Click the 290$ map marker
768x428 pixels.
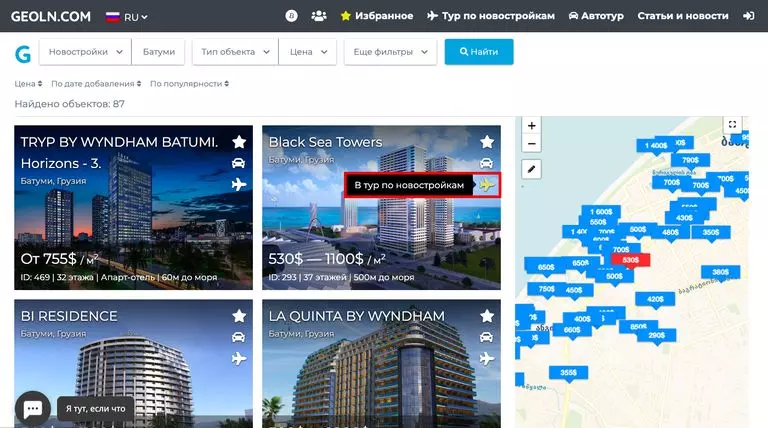[657, 335]
